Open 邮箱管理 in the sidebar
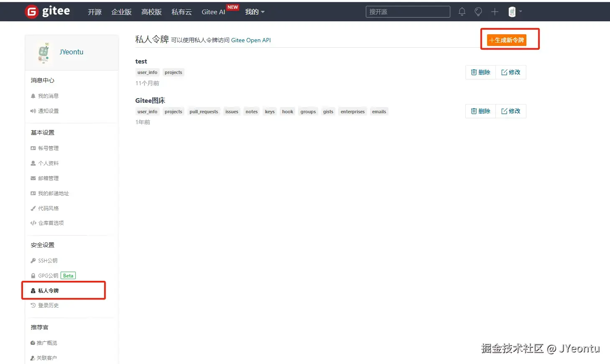Screen dimensions: 610x364 (x=45, y=178)
